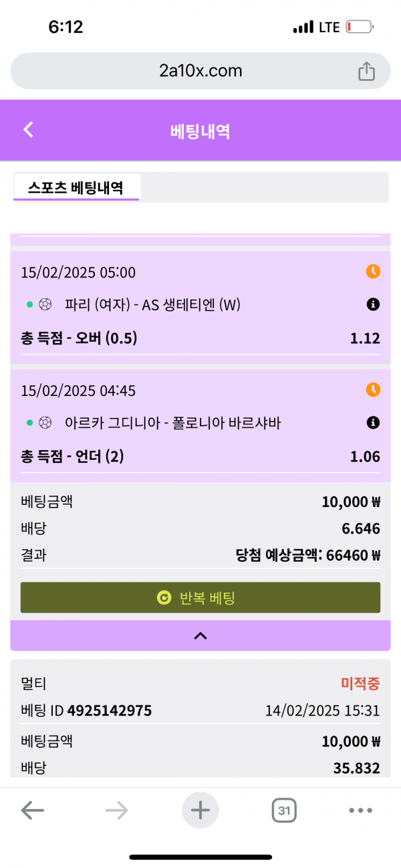Tap orange clock icon on 04:45 match
The height and width of the screenshot is (868, 401).
[x=373, y=389]
